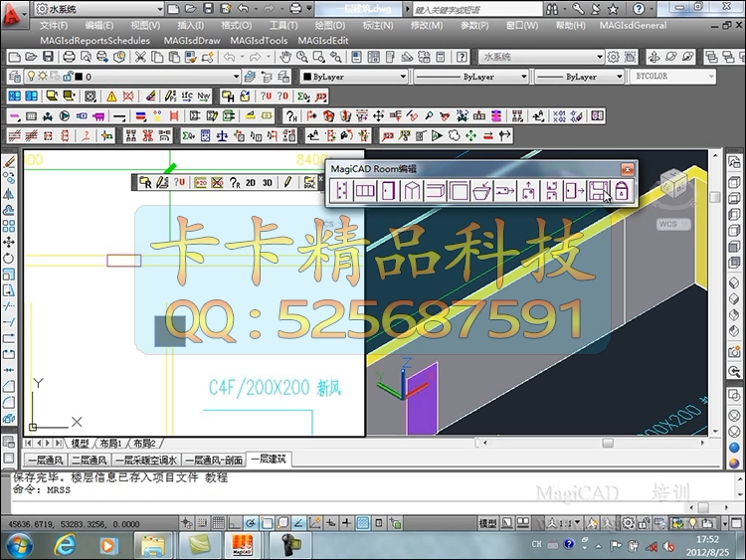Click the Pan hand icon in standard toolbar

[x=285, y=57]
